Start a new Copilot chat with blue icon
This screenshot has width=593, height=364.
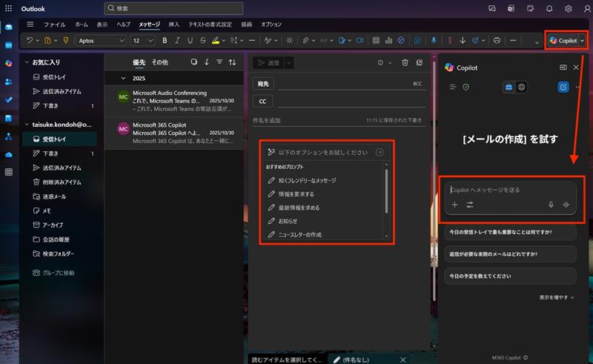pyautogui.click(x=563, y=87)
